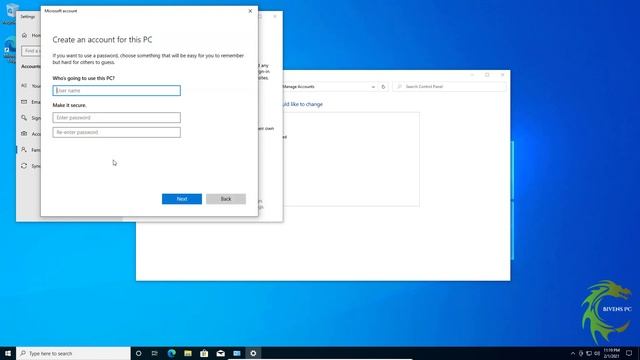
Task: Open Microsoft Store from taskbar
Action: click(204, 353)
